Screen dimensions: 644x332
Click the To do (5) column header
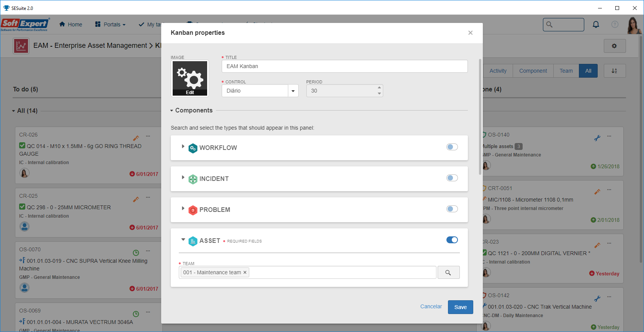tap(26, 89)
